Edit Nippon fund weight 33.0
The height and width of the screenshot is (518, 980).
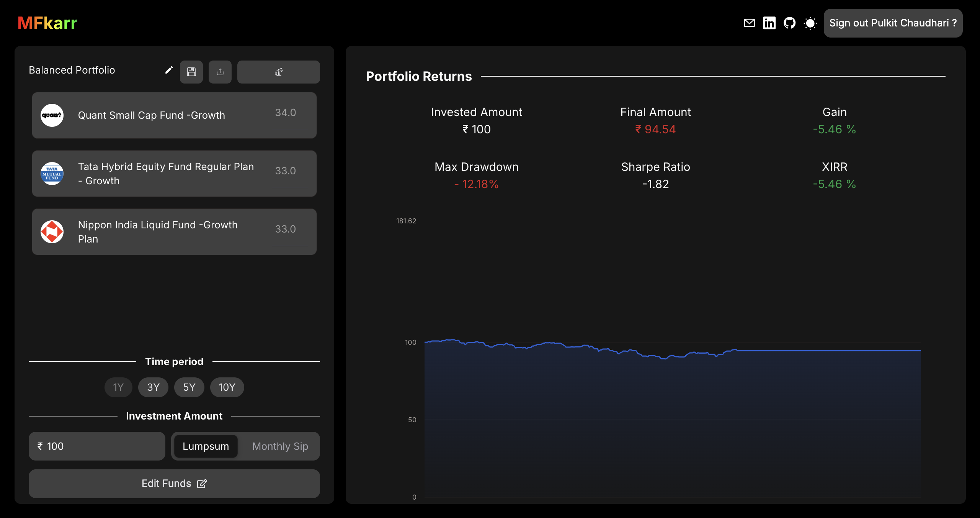[286, 229]
